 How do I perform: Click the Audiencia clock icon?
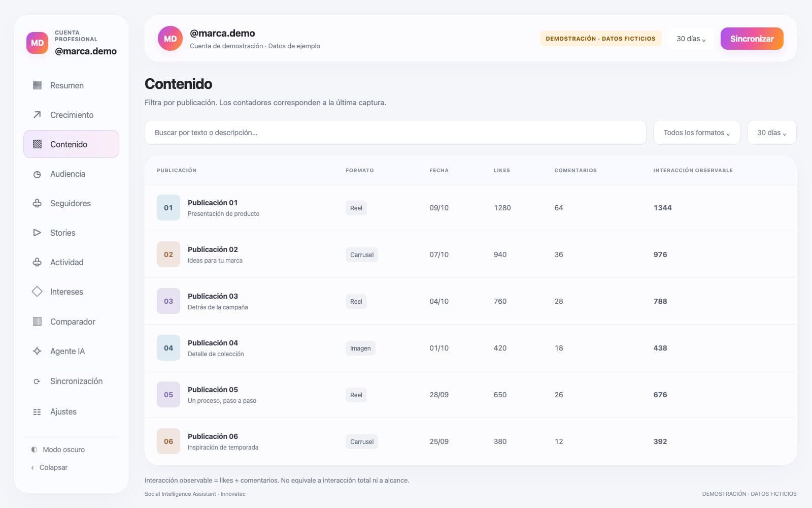click(x=37, y=174)
